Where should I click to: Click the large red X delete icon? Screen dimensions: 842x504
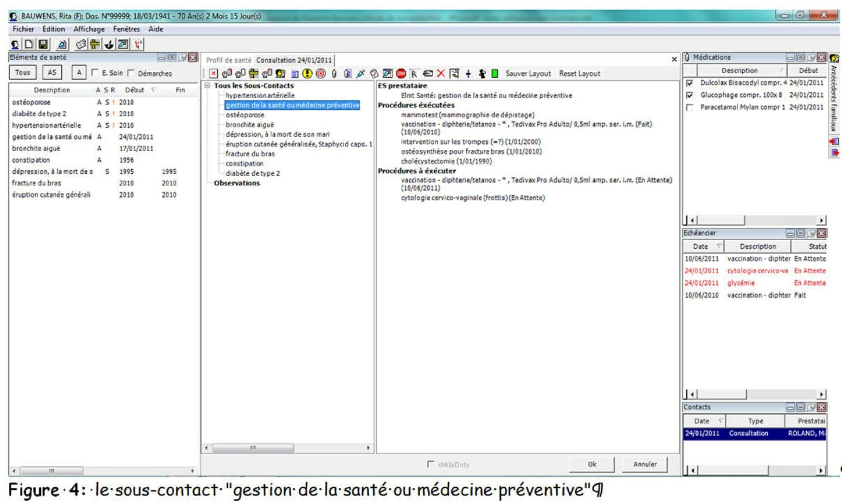(x=441, y=73)
